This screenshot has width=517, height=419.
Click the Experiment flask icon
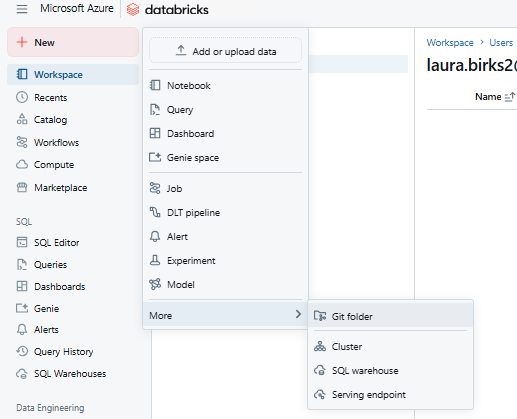click(155, 260)
